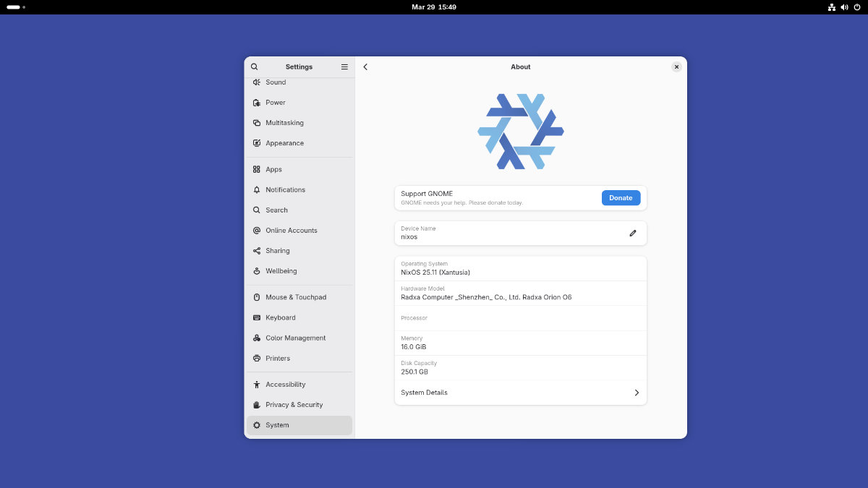Select Keyboard label in sidebar
The width and height of the screenshot is (868, 488).
(281, 317)
